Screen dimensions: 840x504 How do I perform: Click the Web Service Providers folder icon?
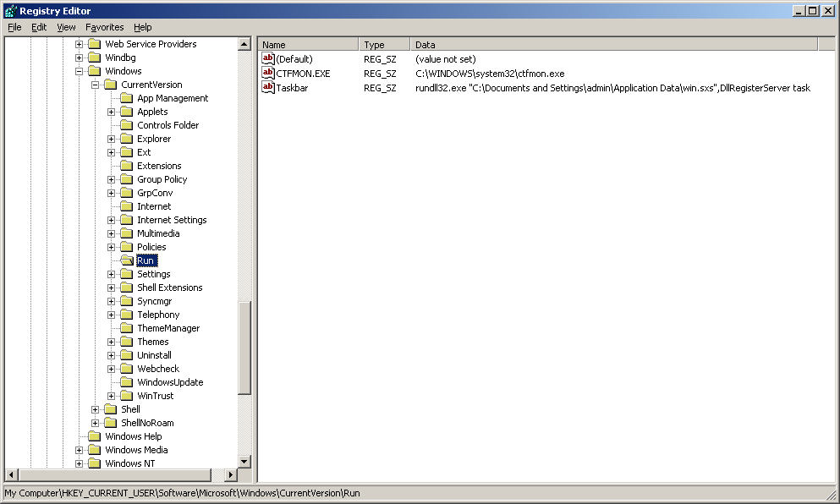click(x=94, y=44)
